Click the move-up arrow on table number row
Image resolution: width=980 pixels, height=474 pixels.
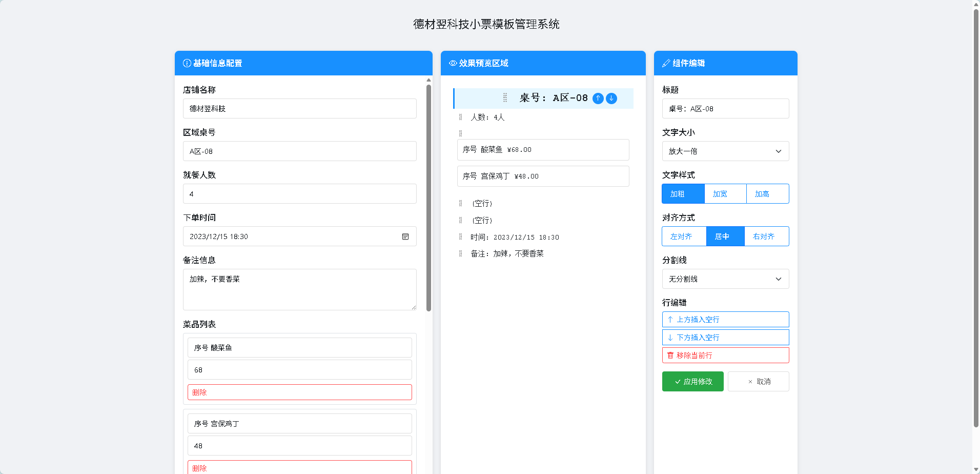(598, 98)
